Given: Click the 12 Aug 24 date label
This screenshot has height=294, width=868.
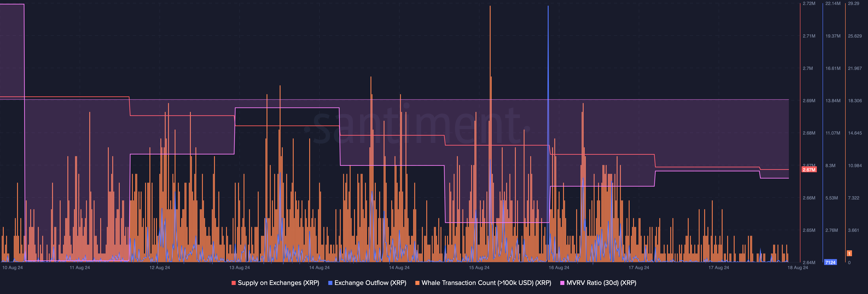Looking at the screenshot, I should [x=160, y=268].
